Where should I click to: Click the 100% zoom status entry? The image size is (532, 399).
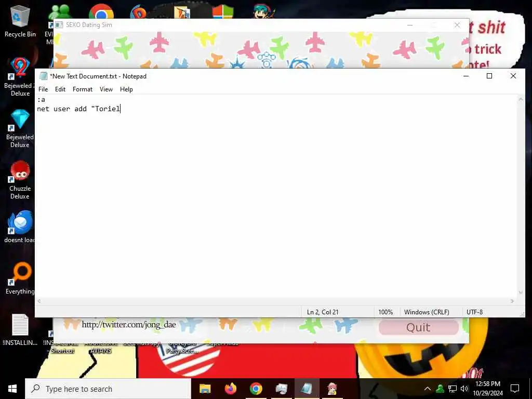click(385, 312)
